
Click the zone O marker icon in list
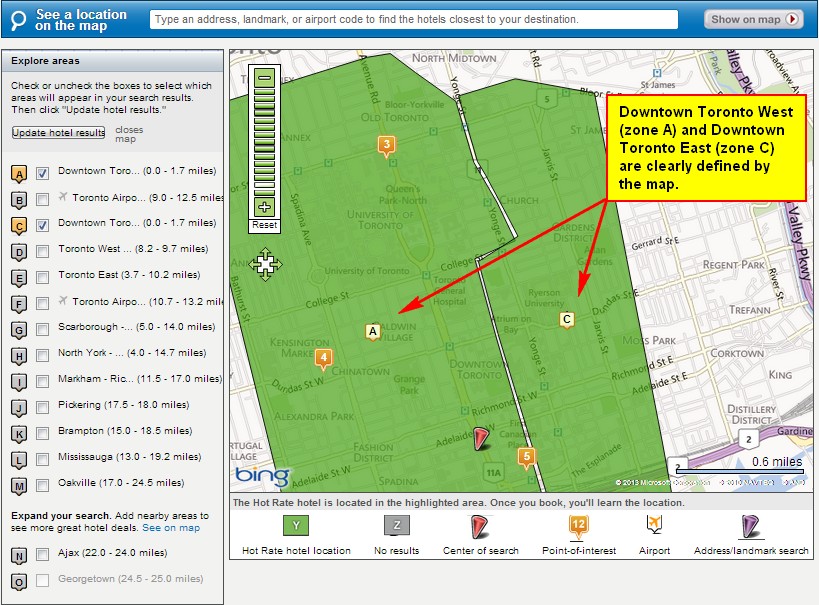(19, 583)
